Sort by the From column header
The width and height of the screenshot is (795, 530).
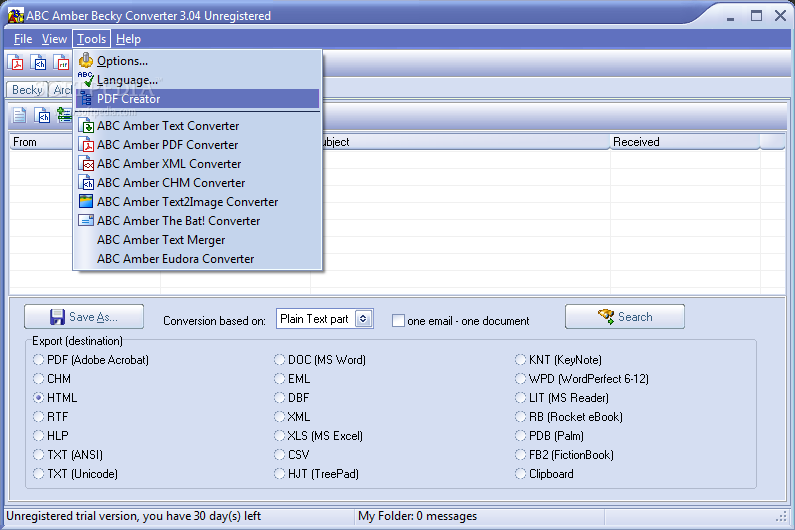click(42, 142)
